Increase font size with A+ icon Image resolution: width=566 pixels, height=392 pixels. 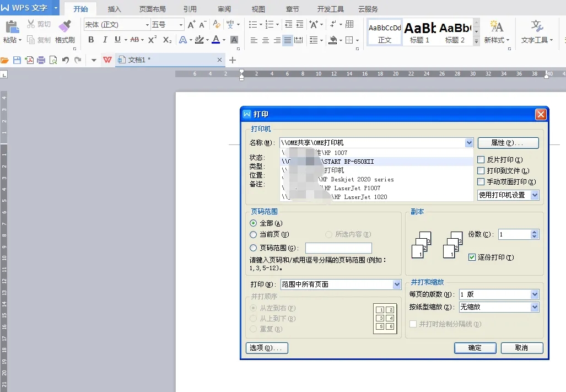191,25
